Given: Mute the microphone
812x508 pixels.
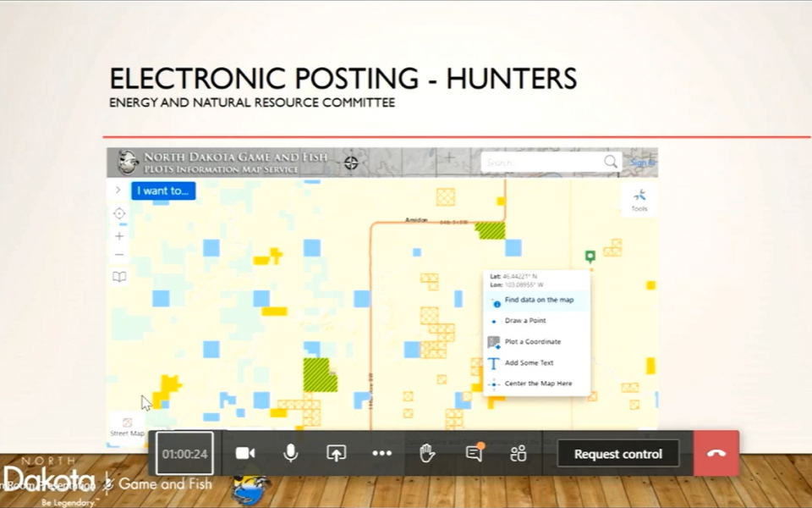Looking at the screenshot, I should [x=291, y=454].
